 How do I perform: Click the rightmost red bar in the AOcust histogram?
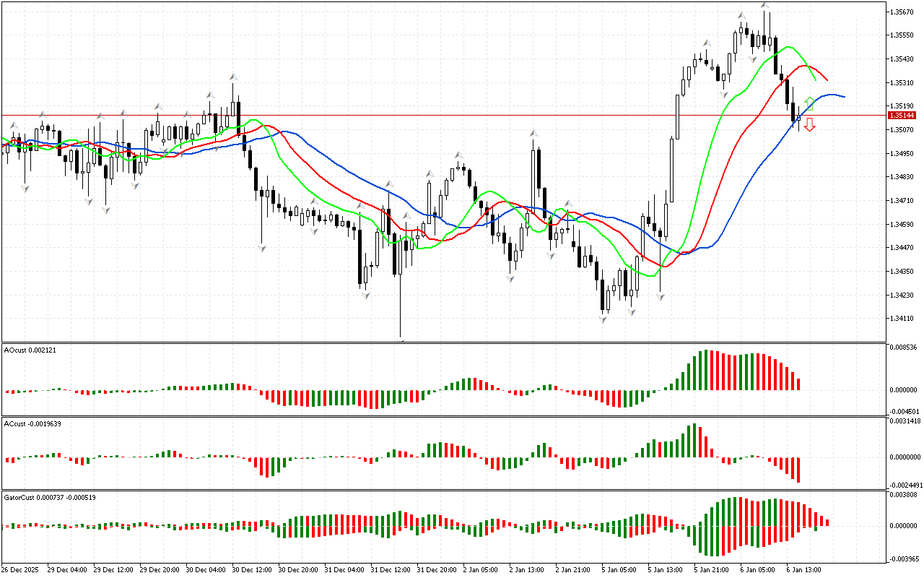click(x=798, y=384)
